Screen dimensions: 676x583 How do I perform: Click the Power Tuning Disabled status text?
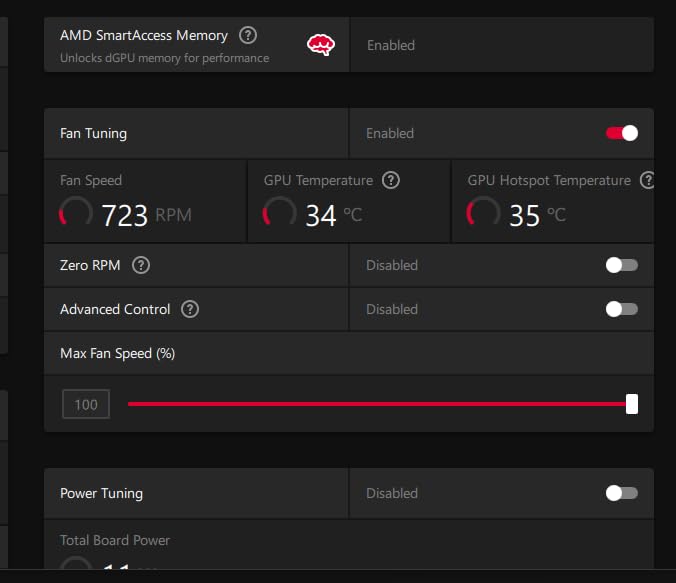click(392, 493)
